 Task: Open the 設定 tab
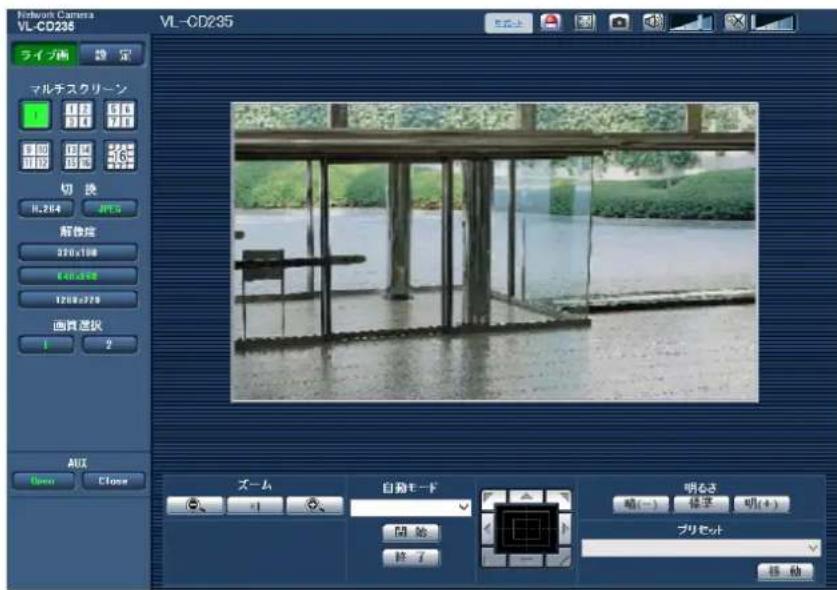click(x=112, y=54)
